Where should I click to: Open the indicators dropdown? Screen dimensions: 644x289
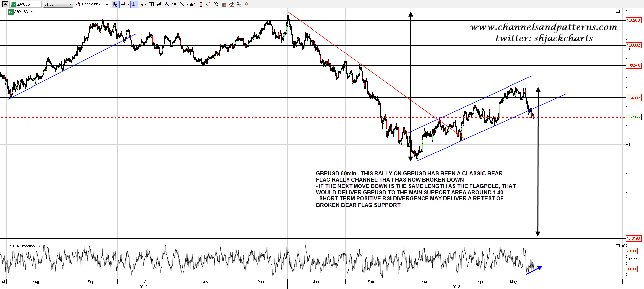tap(143, 4)
